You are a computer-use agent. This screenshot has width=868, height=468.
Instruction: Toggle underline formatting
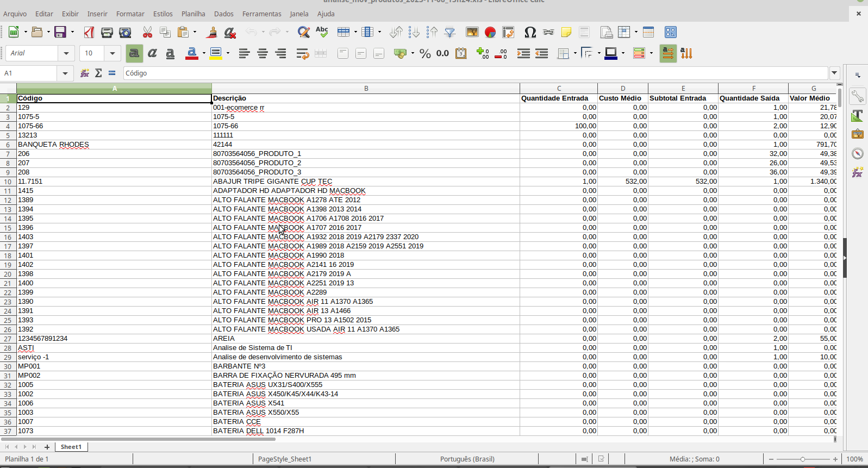click(x=170, y=53)
